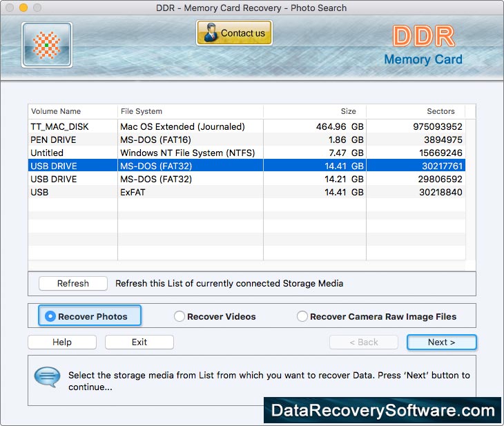
Task: Click the blue speech bubble hint icon
Action: [x=47, y=377]
